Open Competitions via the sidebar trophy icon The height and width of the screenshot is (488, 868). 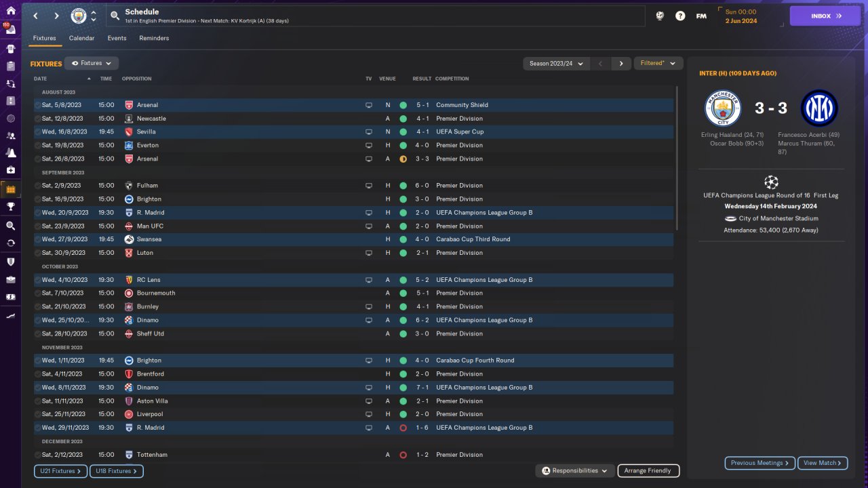[10, 207]
